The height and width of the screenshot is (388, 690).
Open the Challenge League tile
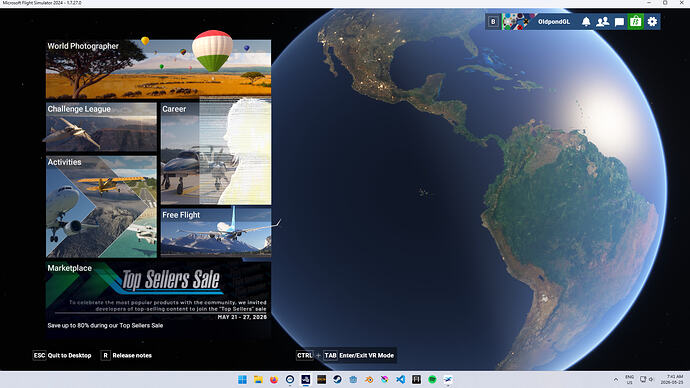coord(101,127)
